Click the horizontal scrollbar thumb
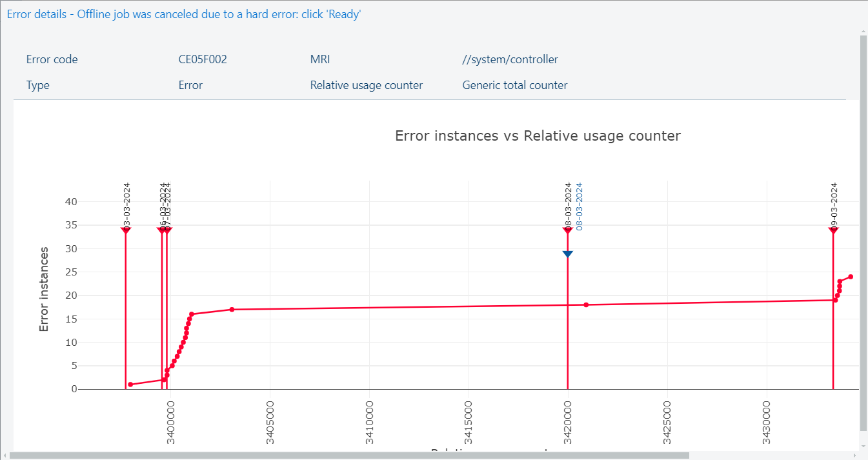Screen dimensions: 868x460 [x=348, y=455]
